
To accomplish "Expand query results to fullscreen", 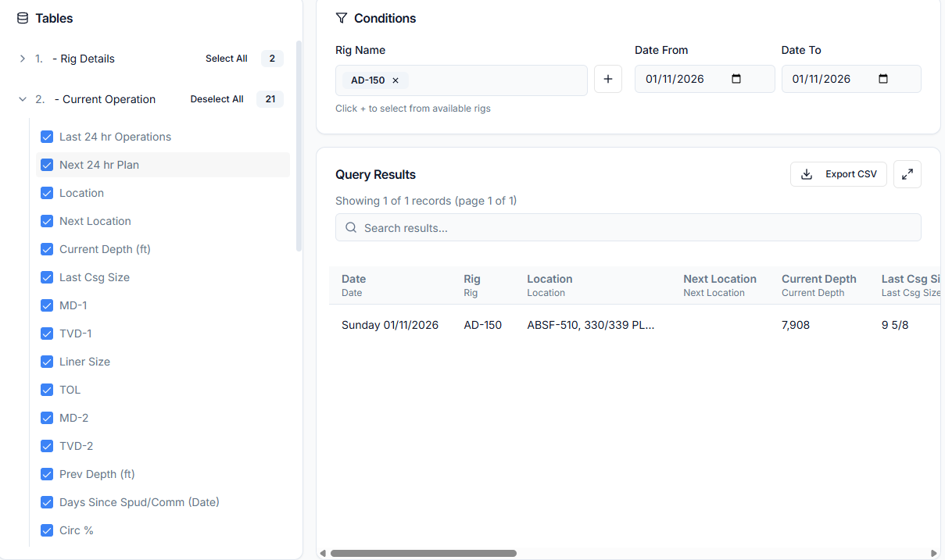I will 907,174.
